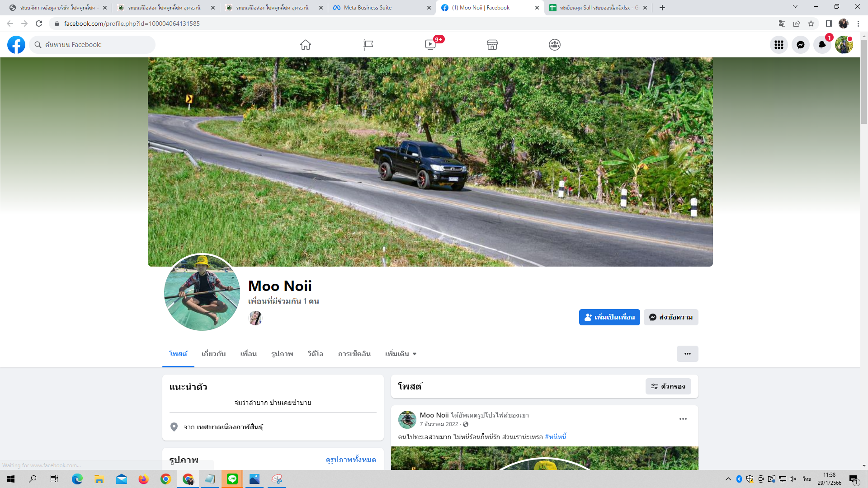Switch to the เกี่ยวกับ profile tab

tap(213, 354)
